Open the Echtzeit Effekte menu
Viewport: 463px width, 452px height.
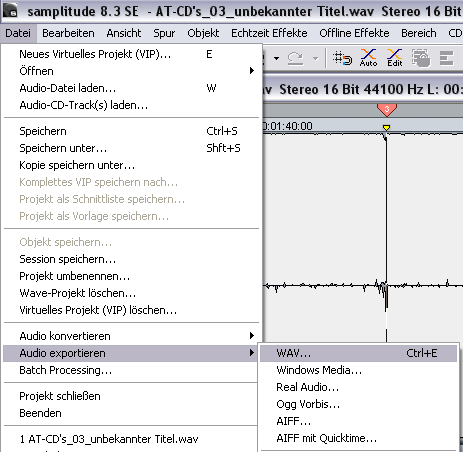click(269, 33)
